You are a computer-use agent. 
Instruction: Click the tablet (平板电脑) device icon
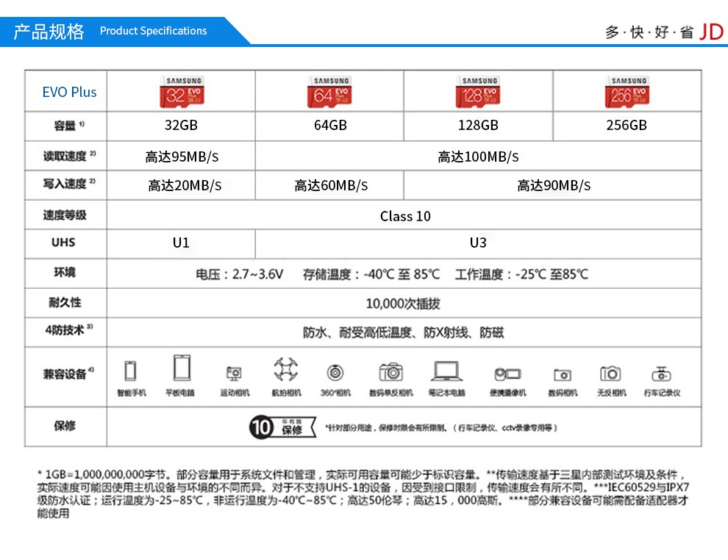182,368
